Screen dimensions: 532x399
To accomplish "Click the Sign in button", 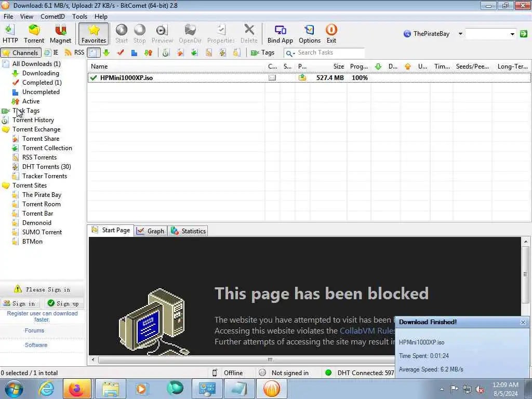I will coord(20,303).
